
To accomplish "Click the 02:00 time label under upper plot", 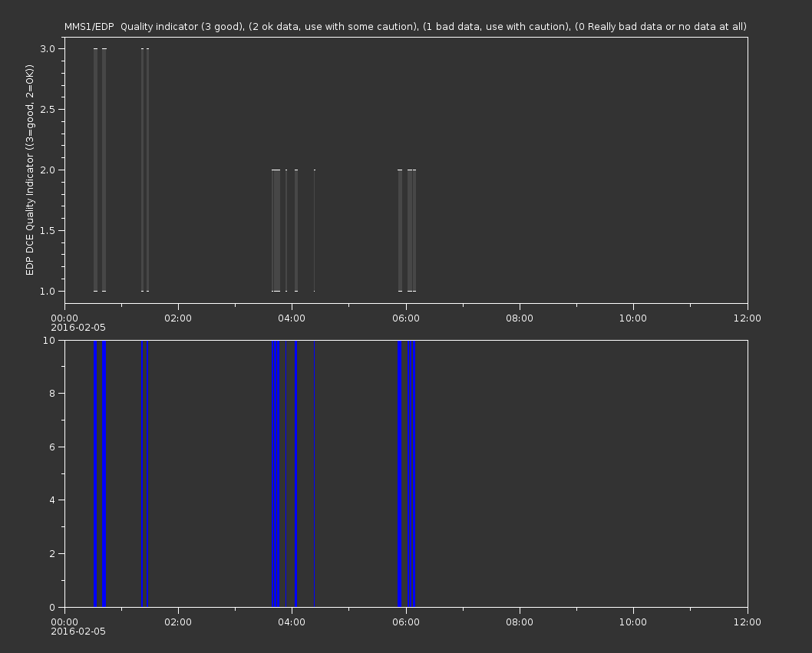I will (x=178, y=318).
